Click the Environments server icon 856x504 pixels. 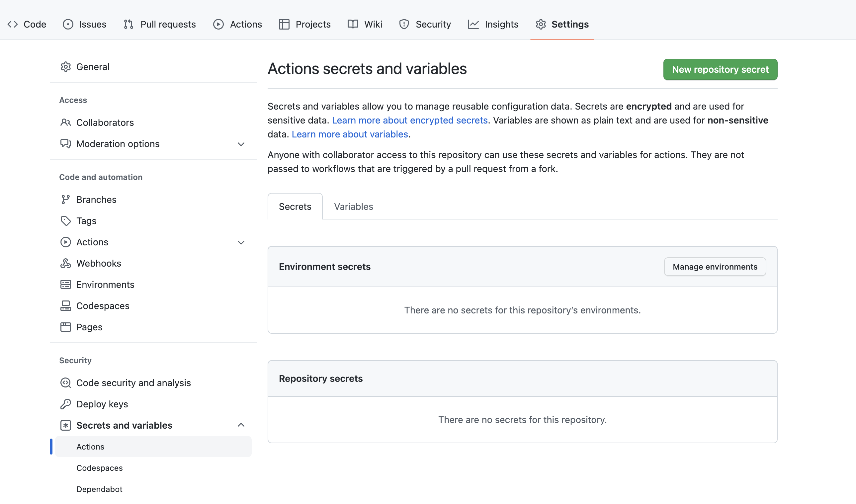click(x=65, y=284)
